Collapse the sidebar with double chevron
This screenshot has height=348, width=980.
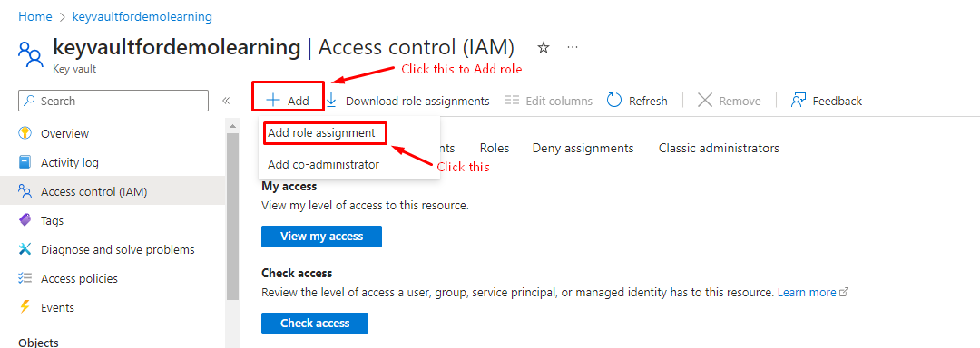pyautogui.click(x=226, y=101)
